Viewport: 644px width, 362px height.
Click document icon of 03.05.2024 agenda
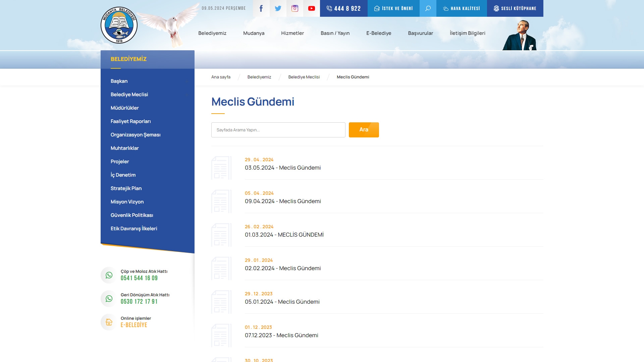[x=221, y=168]
